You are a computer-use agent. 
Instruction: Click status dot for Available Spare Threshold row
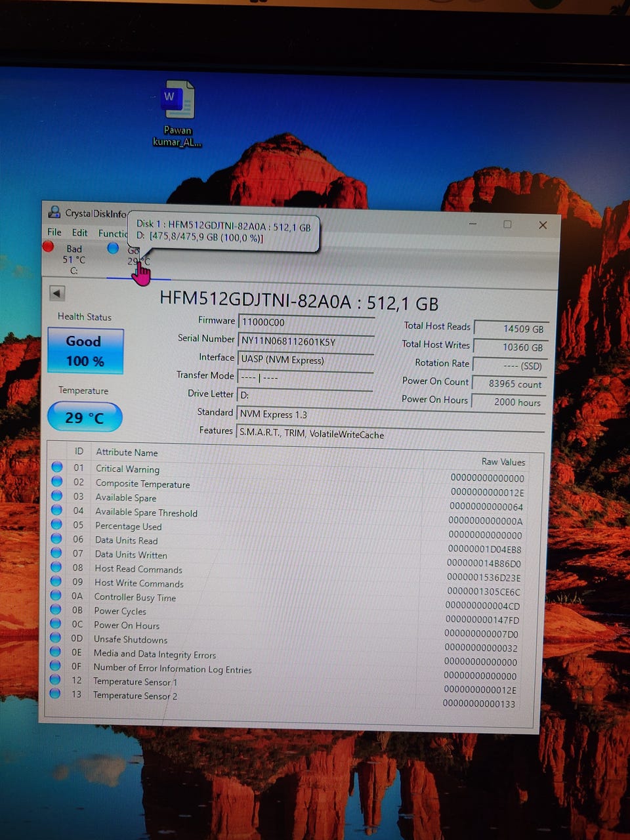(x=57, y=510)
